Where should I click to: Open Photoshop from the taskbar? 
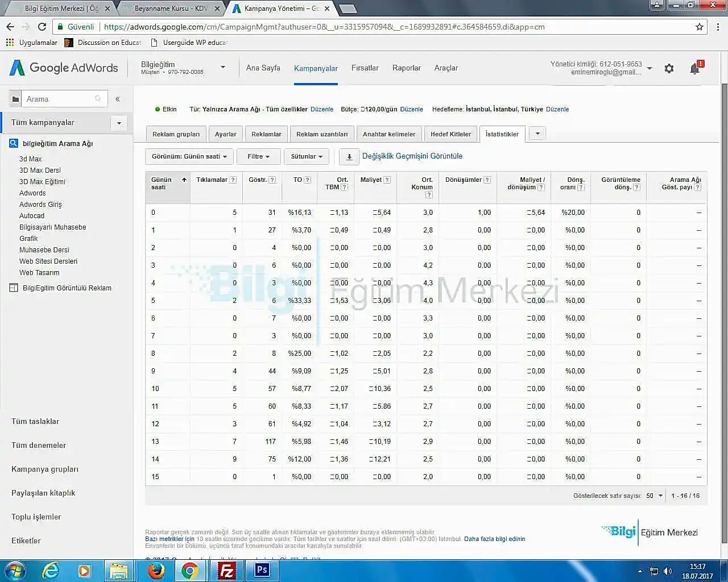click(x=262, y=570)
